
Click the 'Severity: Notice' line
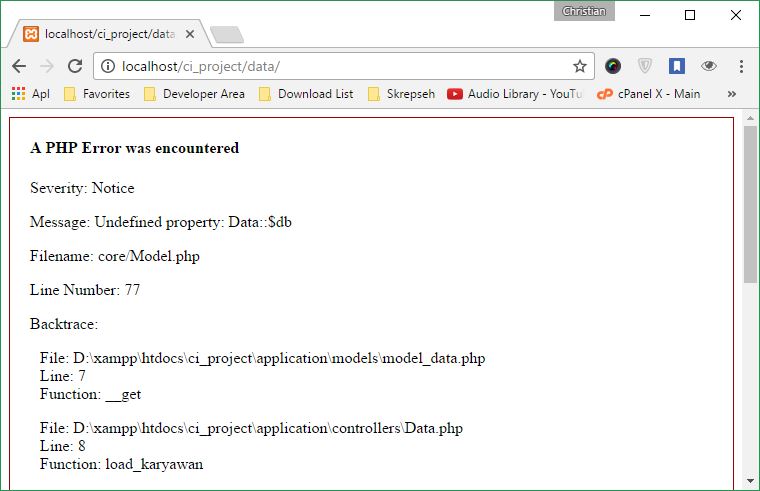(82, 188)
